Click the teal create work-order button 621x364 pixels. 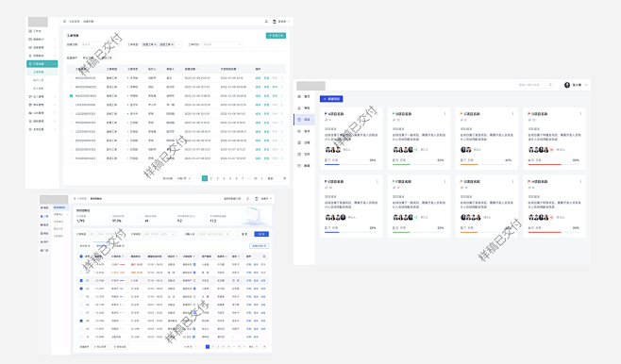pos(276,36)
